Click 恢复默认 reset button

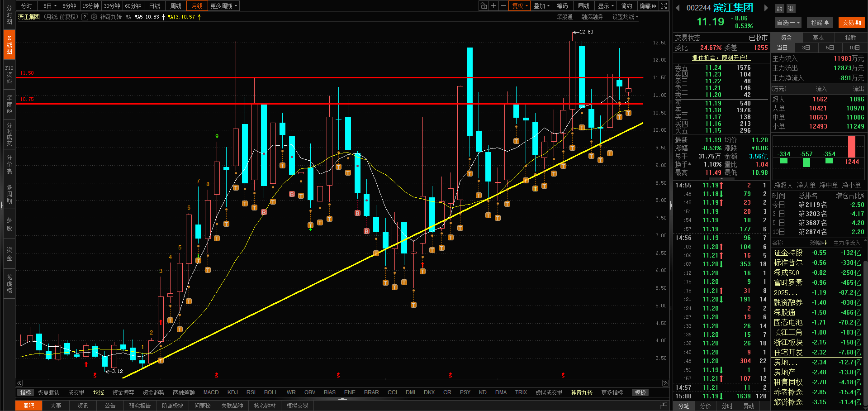coord(48,392)
